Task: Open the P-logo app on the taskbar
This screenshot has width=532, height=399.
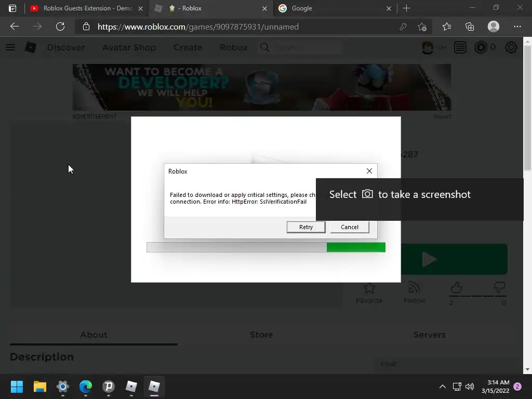Action: pos(109,387)
